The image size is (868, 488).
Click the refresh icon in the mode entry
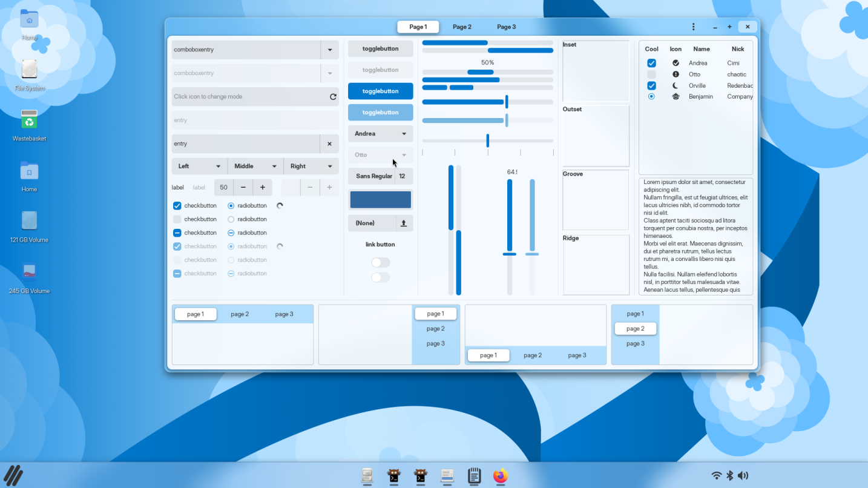click(x=333, y=97)
